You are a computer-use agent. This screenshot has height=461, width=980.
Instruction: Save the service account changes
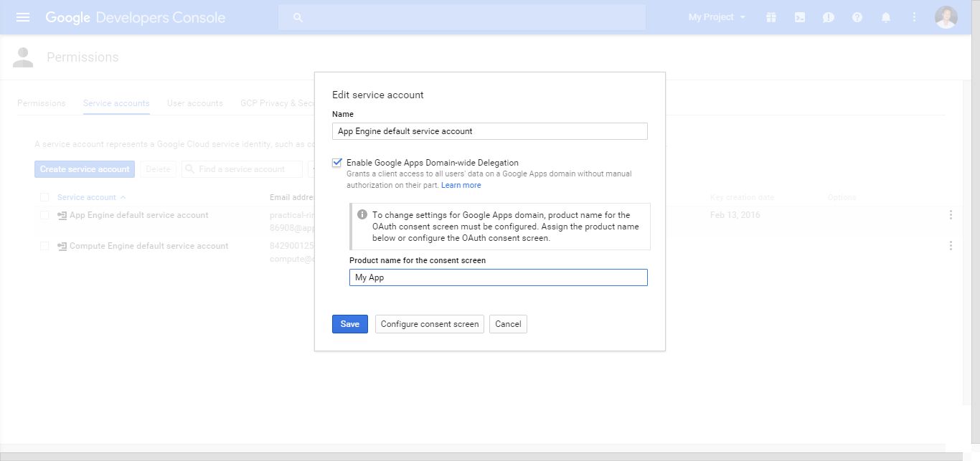click(x=350, y=324)
